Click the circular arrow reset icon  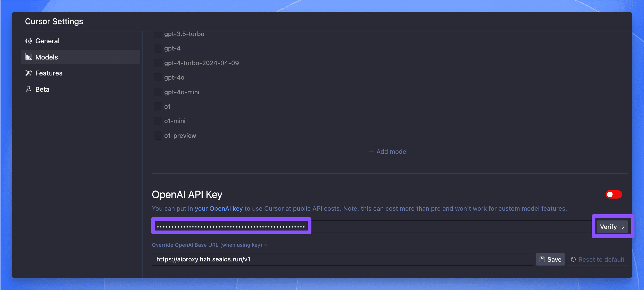(573, 259)
